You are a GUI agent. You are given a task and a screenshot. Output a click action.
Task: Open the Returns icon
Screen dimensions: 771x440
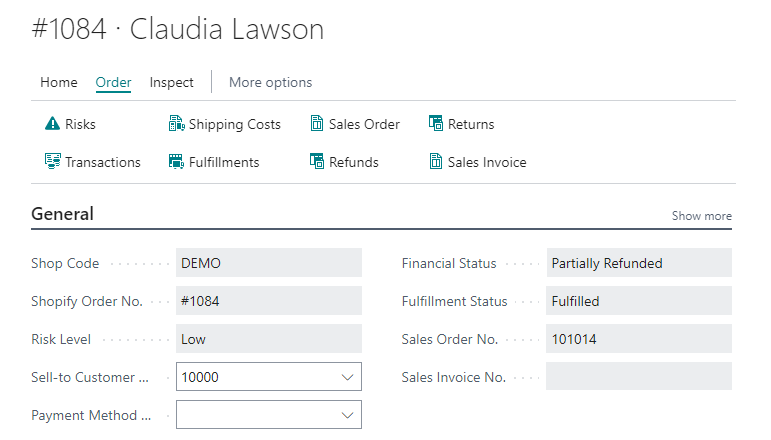pos(436,124)
